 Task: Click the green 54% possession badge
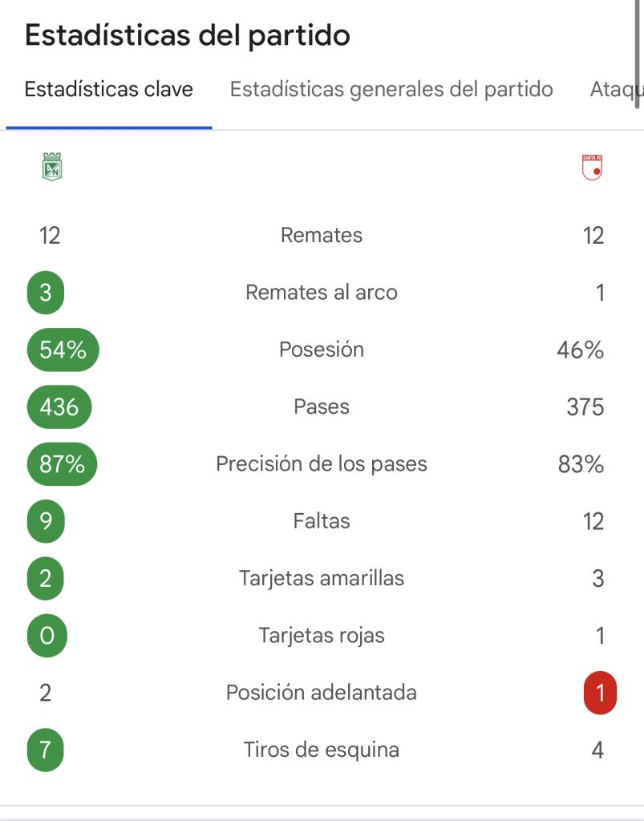(x=63, y=350)
